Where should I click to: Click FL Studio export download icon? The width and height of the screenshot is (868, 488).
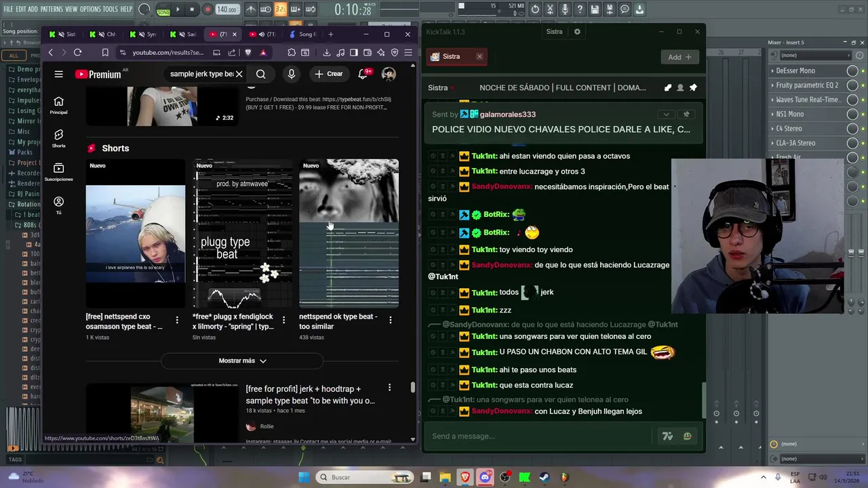tap(639, 9)
